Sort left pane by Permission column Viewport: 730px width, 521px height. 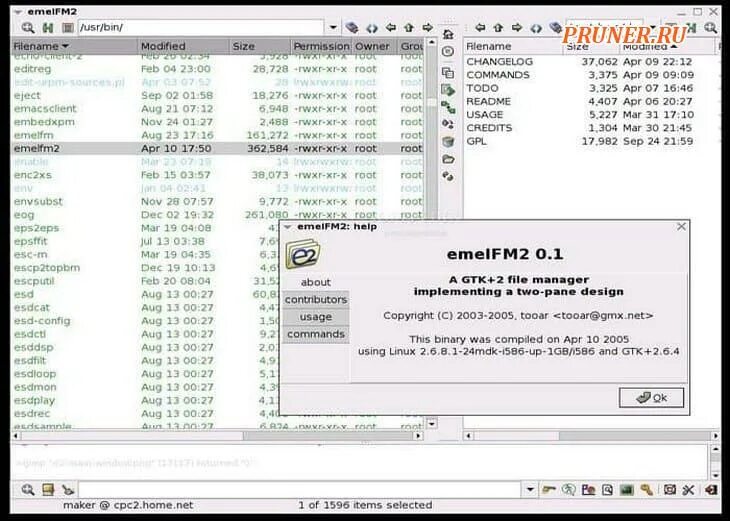321,46
